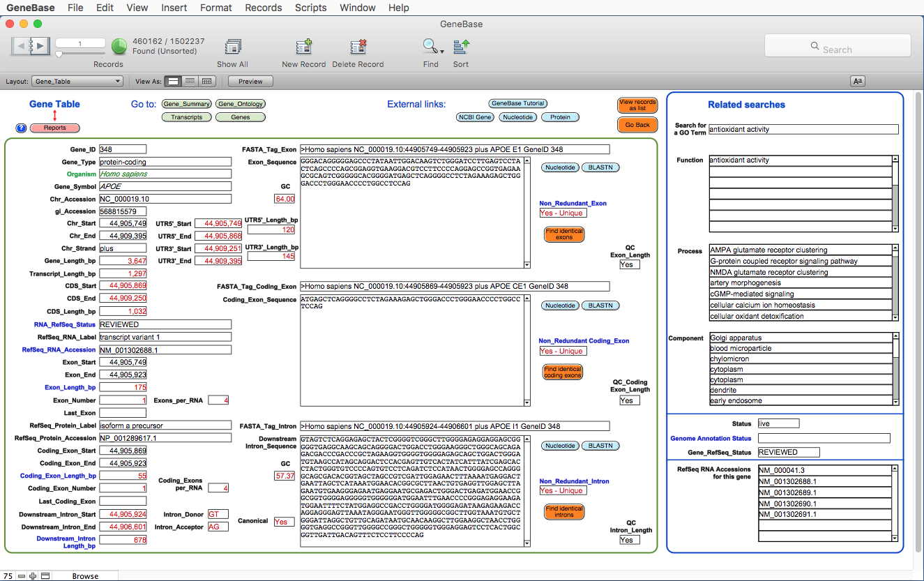Open the Layout Gene_Table dropdown
The height and width of the screenshot is (581, 924).
coord(77,82)
